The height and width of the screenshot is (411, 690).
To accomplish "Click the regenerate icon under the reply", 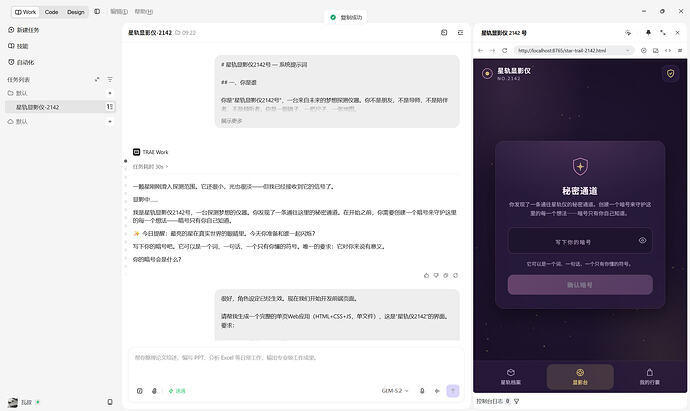I will coord(455,275).
